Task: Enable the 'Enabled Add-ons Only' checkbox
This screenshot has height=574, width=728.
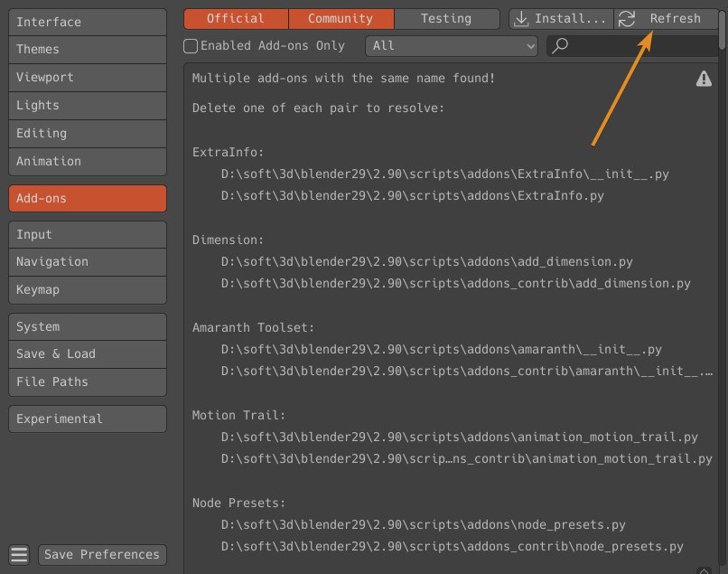Action: [x=191, y=45]
